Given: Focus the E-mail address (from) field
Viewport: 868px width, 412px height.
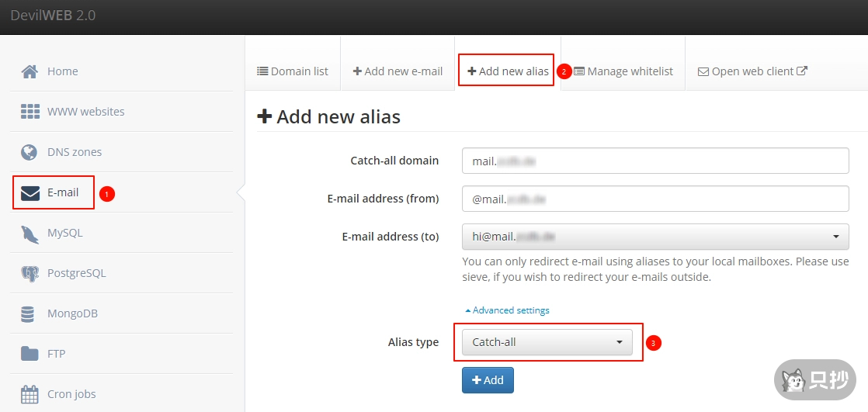Looking at the screenshot, I should tap(654, 199).
